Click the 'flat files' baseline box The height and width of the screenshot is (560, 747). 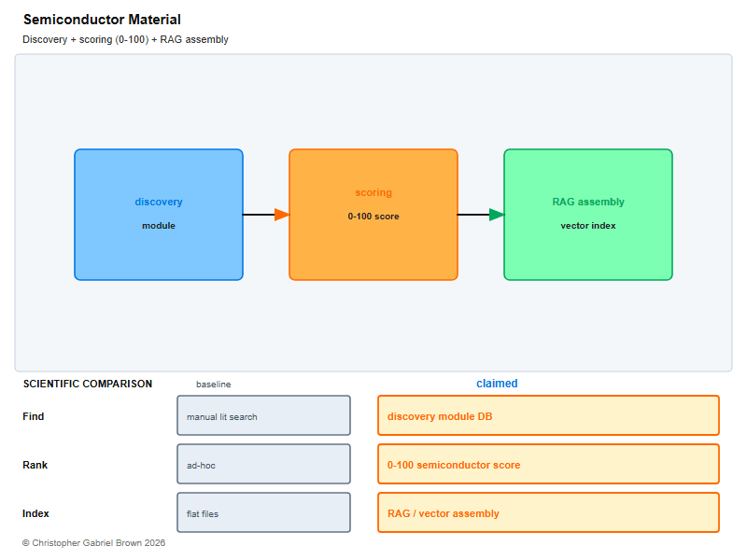click(x=264, y=512)
